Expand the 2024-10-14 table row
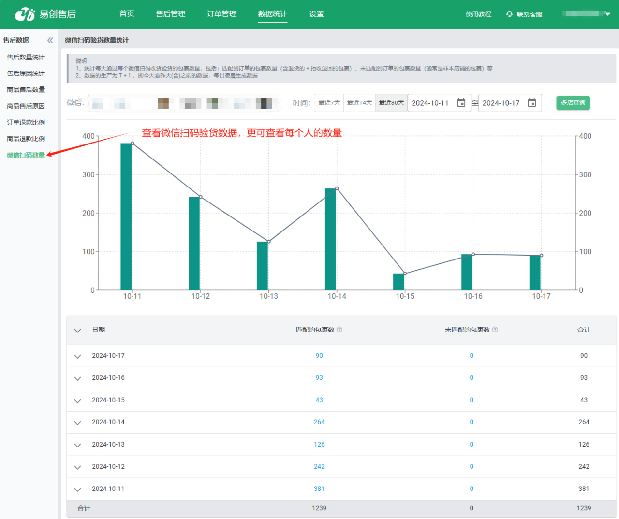 [x=78, y=422]
